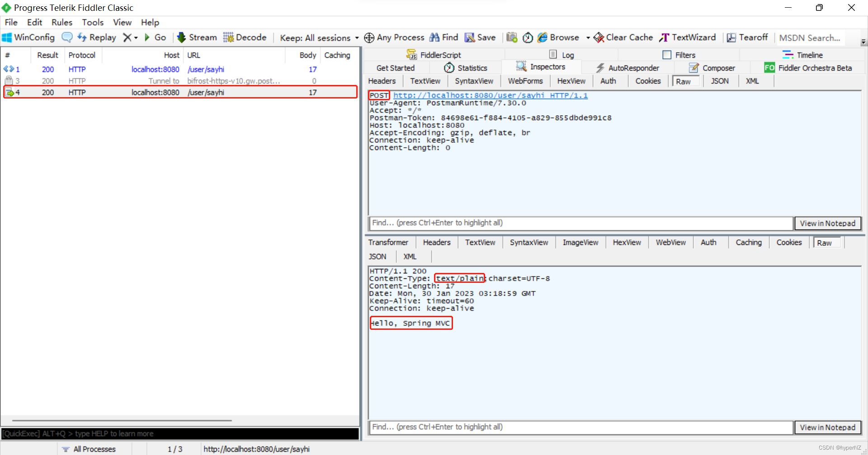Expand the Browse dropdown arrow
The height and width of the screenshot is (455, 868).
pyautogui.click(x=588, y=38)
